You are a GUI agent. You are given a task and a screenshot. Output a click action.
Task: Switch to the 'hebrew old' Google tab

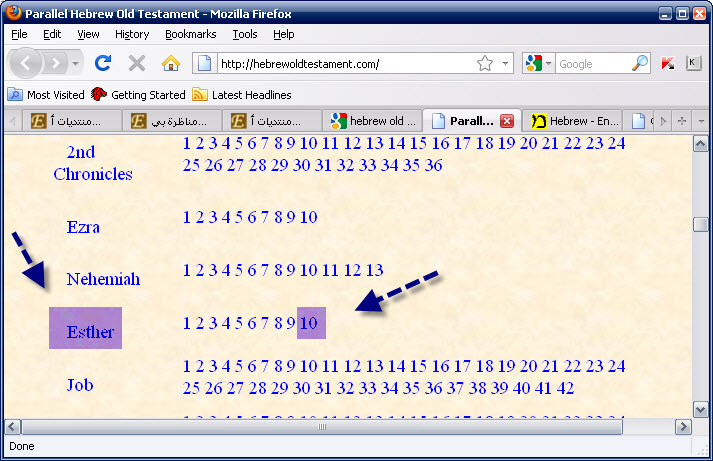pyautogui.click(x=374, y=121)
